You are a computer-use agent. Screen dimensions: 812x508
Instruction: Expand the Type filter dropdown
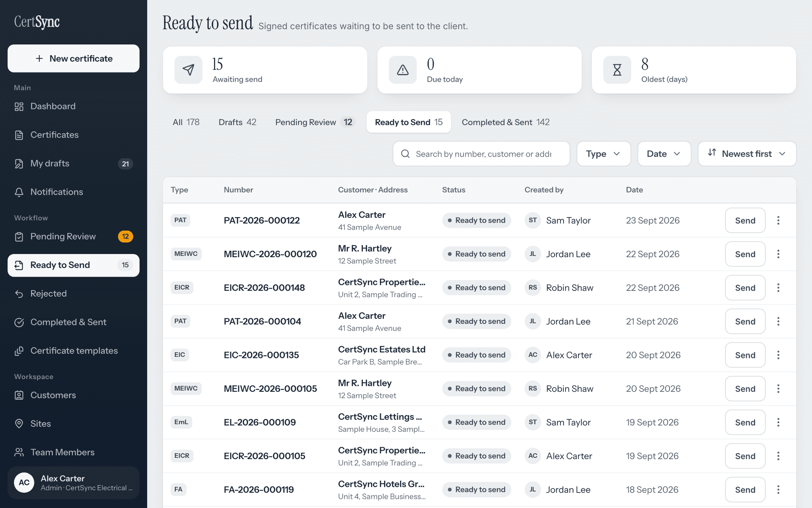point(603,154)
